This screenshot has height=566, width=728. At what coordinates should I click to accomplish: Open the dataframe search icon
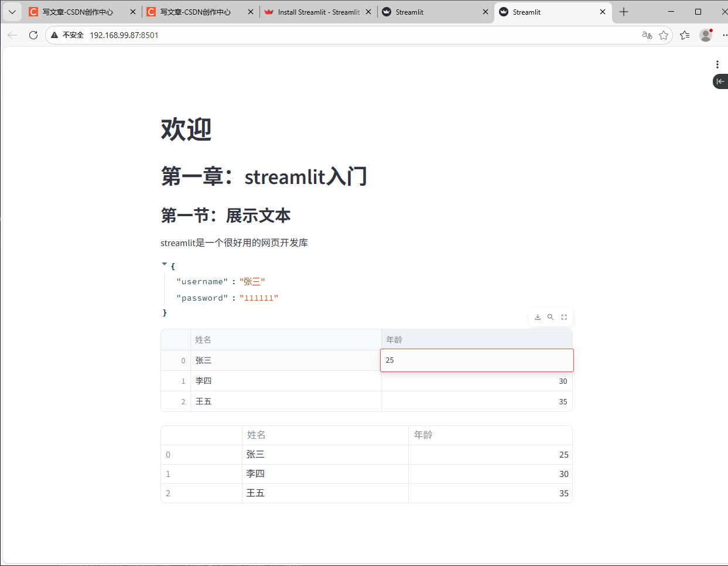point(551,317)
